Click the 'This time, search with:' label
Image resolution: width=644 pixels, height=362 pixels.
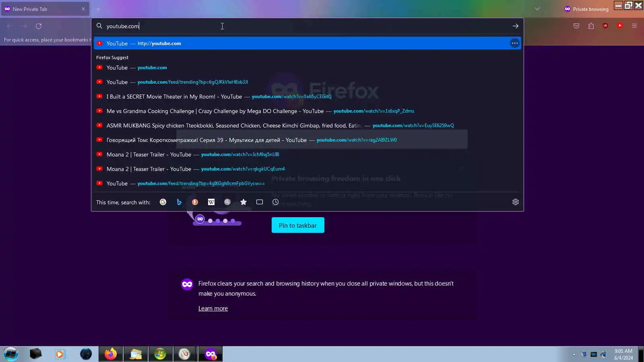(123, 202)
